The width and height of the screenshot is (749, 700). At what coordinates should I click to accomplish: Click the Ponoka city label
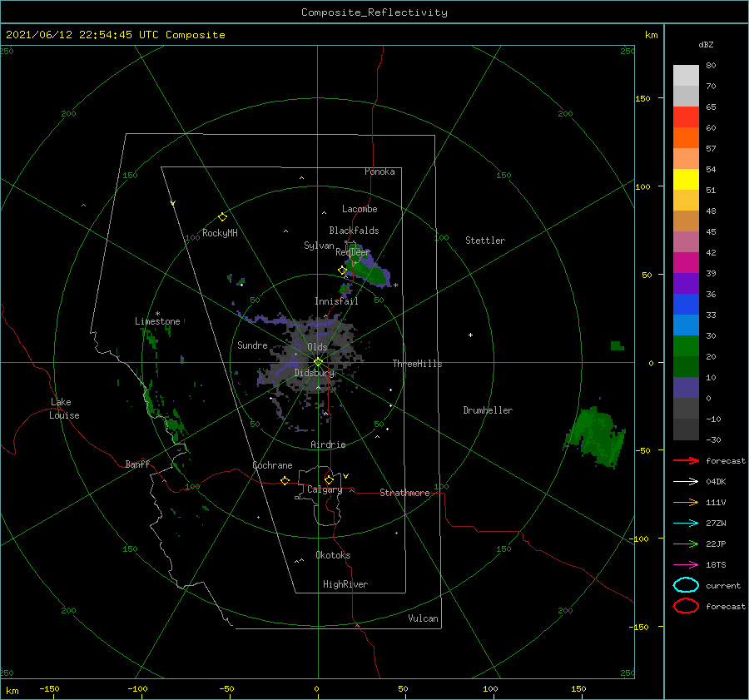[x=379, y=171]
